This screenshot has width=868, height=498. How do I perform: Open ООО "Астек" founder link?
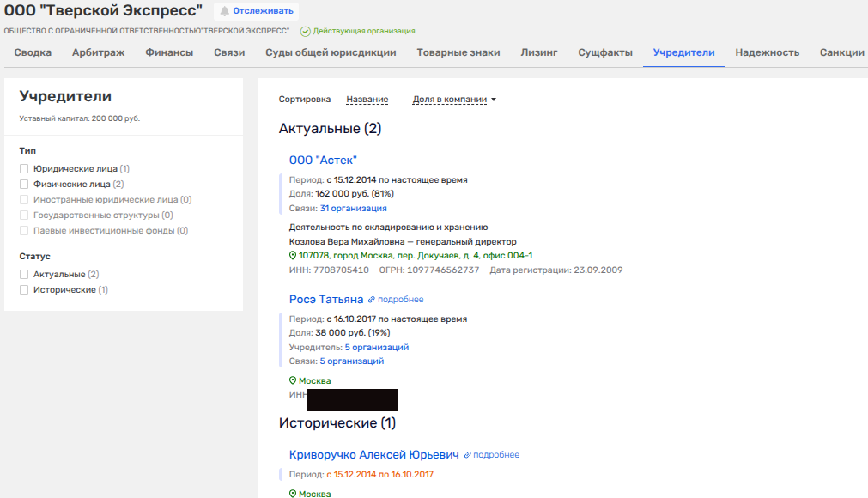pos(323,161)
